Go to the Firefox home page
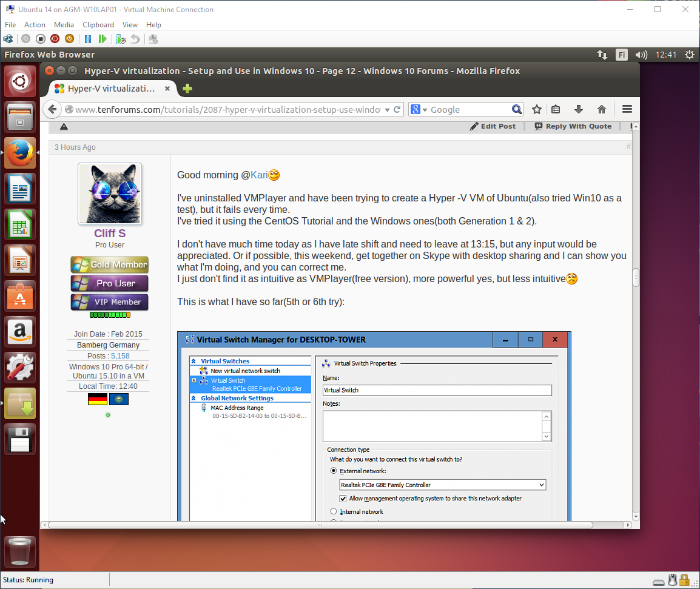The width and height of the screenshot is (700, 589). 602,109
